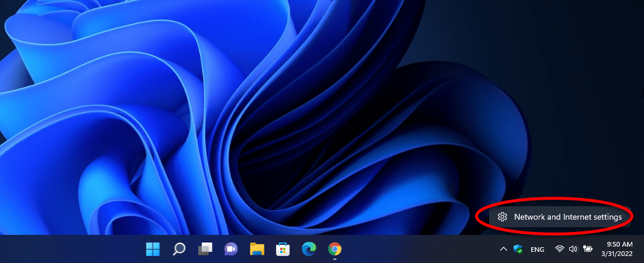The height and width of the screenshot is (263, 644).
Task: Open Windows Security shield tray icon
Action: (518, 249)
